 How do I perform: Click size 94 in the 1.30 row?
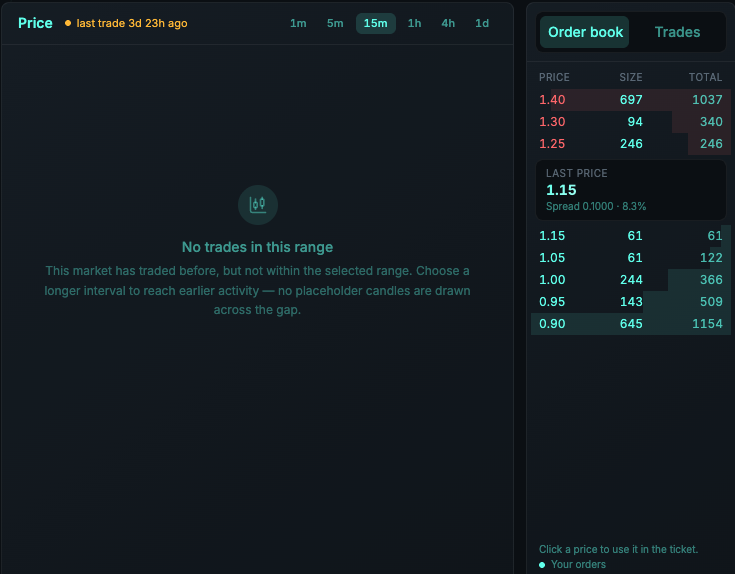(x=635, y=122)
